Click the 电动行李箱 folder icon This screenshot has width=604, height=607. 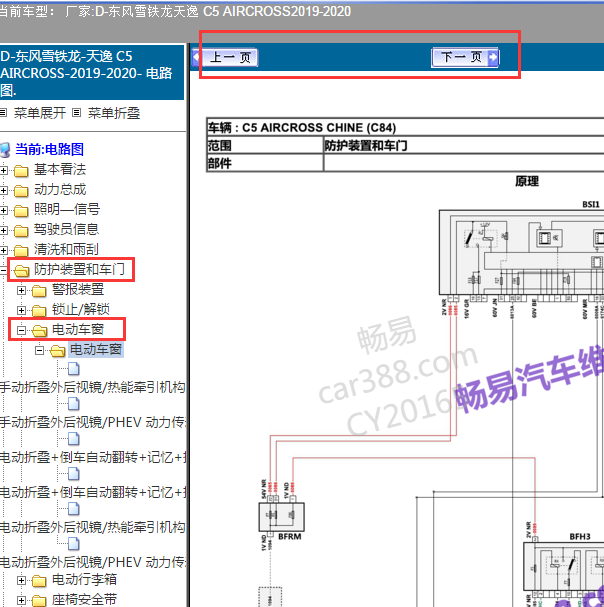39,581
